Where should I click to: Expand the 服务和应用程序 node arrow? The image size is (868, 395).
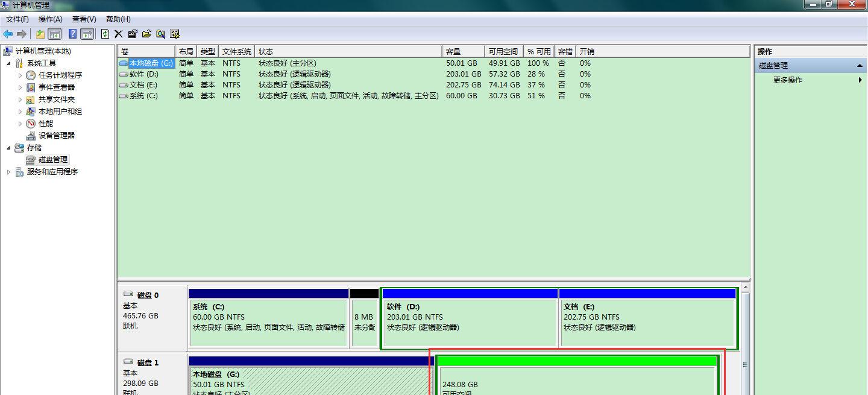8,172
